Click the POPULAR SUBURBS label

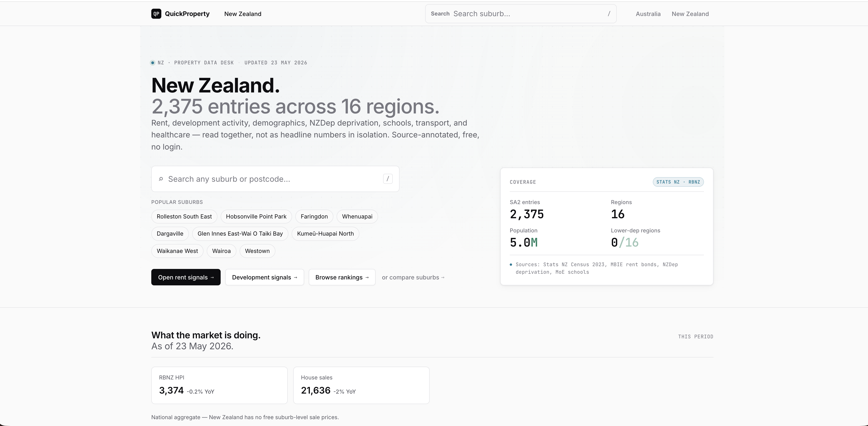(177, 202)
